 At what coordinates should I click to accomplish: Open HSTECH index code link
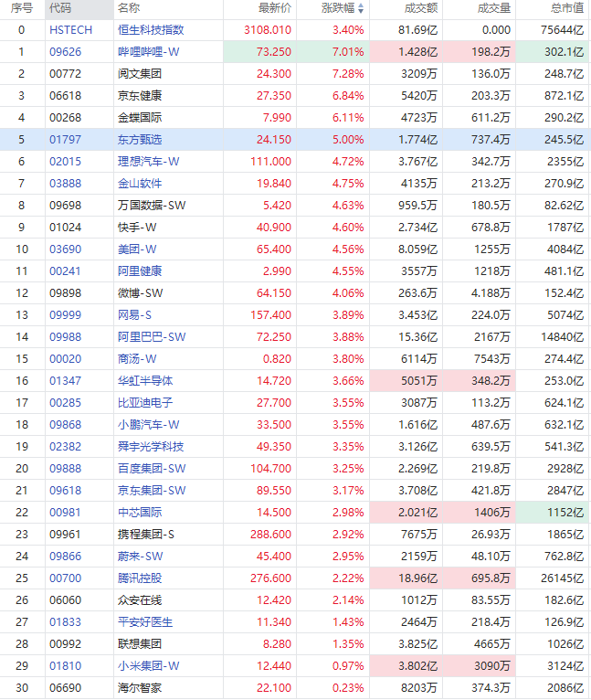(x=70, y=30)
